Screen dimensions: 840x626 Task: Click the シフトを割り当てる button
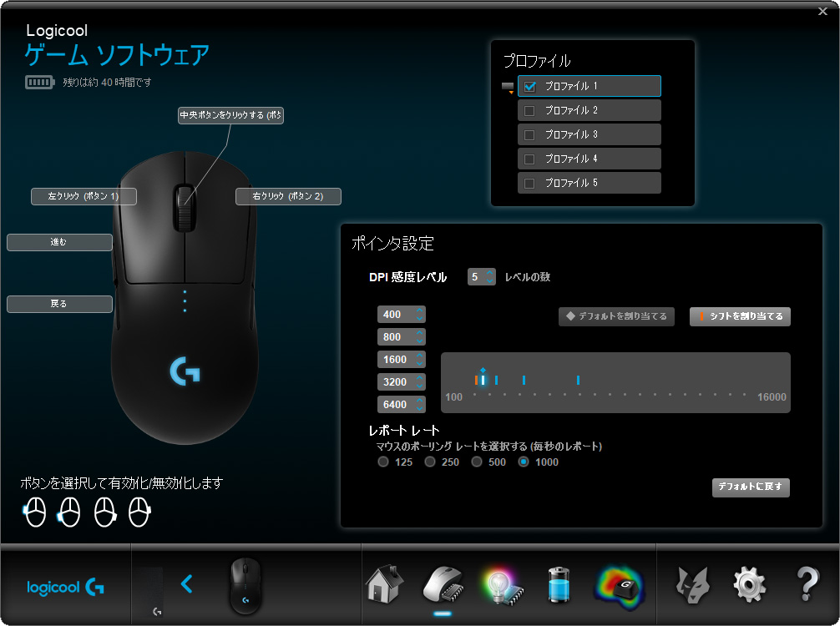coord(740,316)
